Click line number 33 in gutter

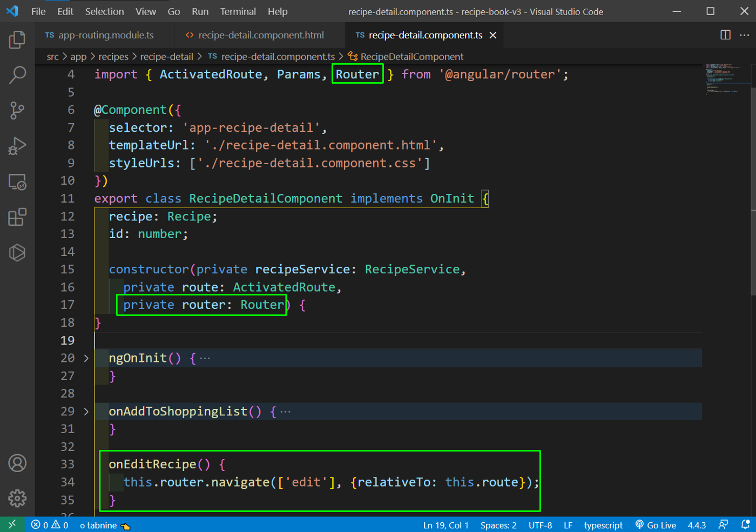click(67, 464)
